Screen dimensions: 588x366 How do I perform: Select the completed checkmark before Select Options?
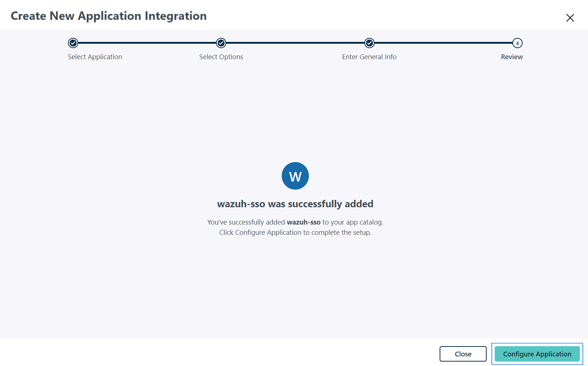pos(221,43)
